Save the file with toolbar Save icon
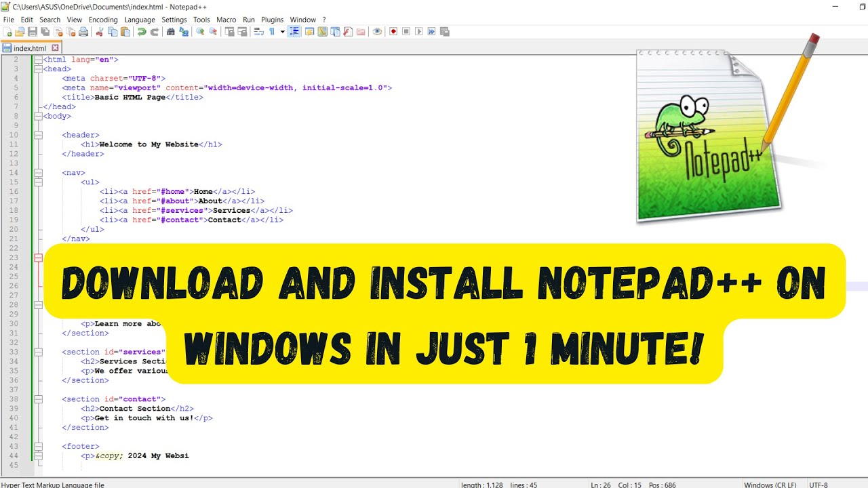This screenshot has width=868, height=488. pos(33,31)
